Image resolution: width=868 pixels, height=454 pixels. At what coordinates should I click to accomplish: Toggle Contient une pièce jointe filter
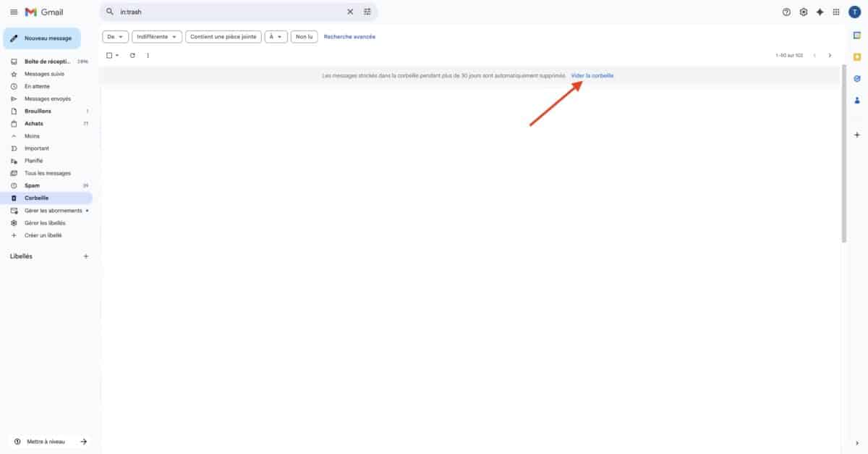click(x=224, y=36)
